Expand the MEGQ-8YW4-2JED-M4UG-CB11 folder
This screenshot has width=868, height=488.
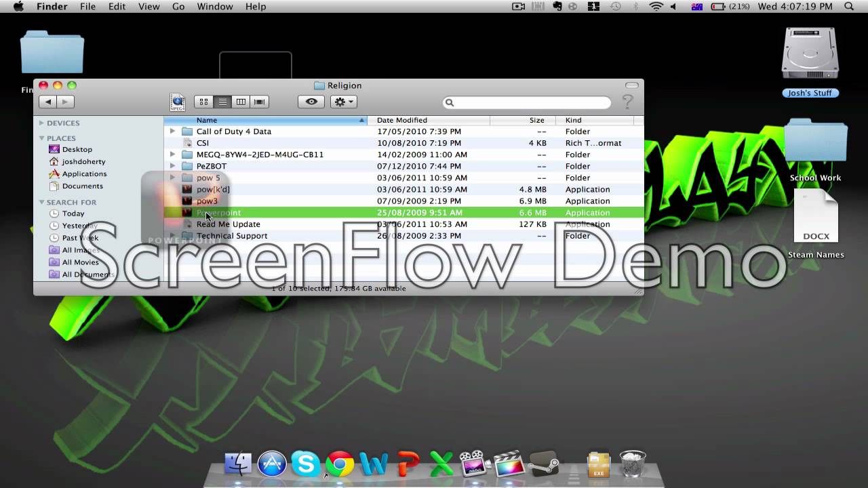click(x=172, y=155)
